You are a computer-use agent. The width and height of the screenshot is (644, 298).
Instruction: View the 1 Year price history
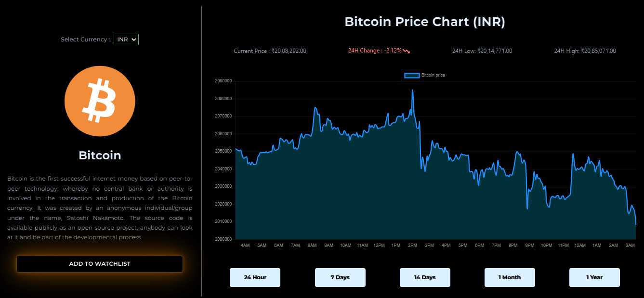tap(594, 277)
